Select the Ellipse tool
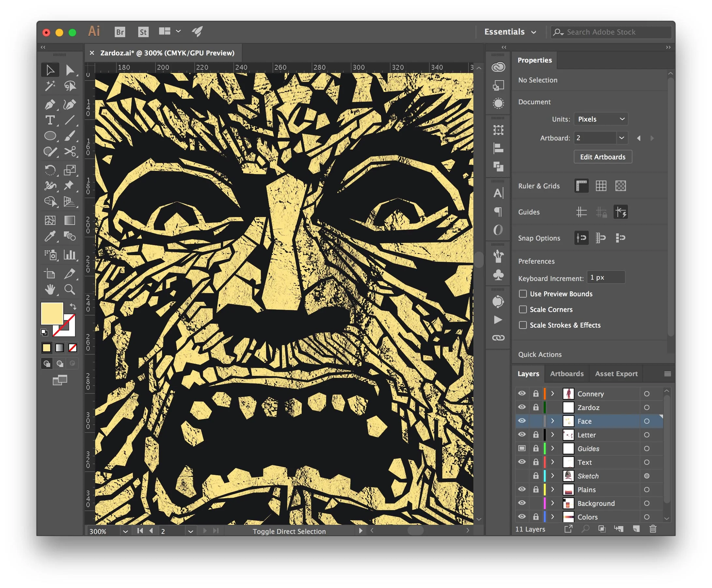This screenshot has height=588, width=712. point(50,136)
